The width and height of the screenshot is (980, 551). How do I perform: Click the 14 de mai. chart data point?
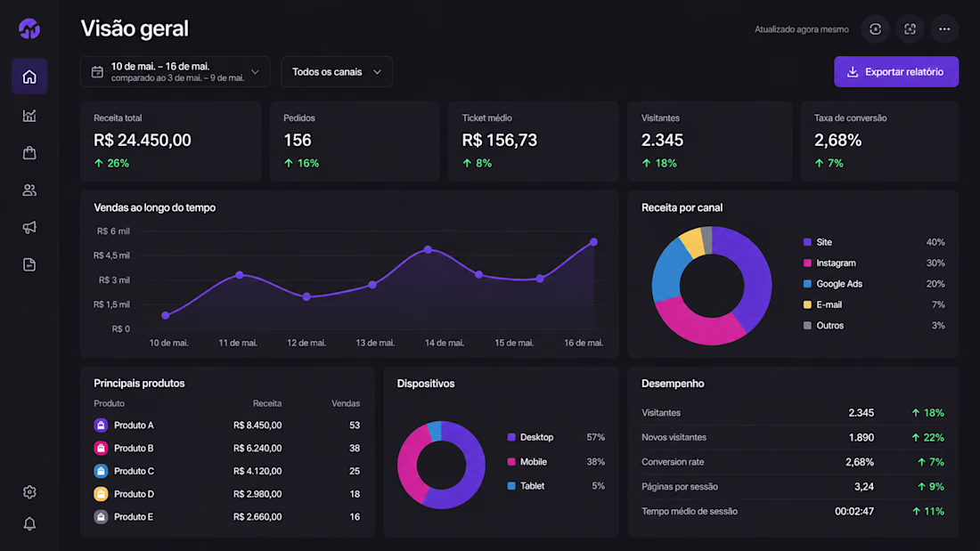[x=429, y=249]
